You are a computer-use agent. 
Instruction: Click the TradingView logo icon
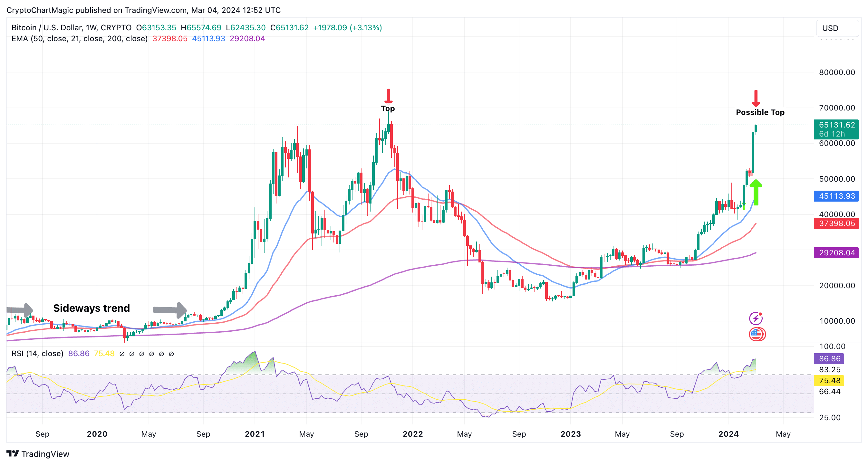click(x=13, y=453)
